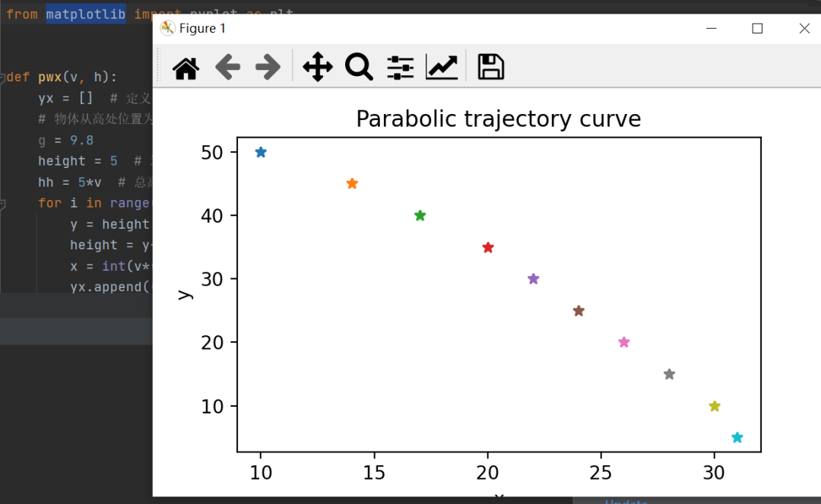Click the green star data point at y=40
The height and width of the screenshot is (504, 821).
tap(420, 216)
